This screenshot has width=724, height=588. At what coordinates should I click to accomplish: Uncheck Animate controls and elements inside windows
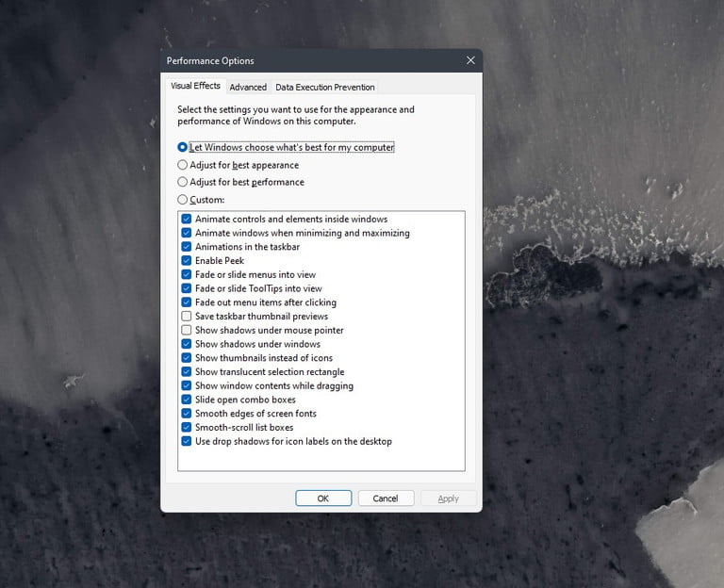click(x=187, y=219)
